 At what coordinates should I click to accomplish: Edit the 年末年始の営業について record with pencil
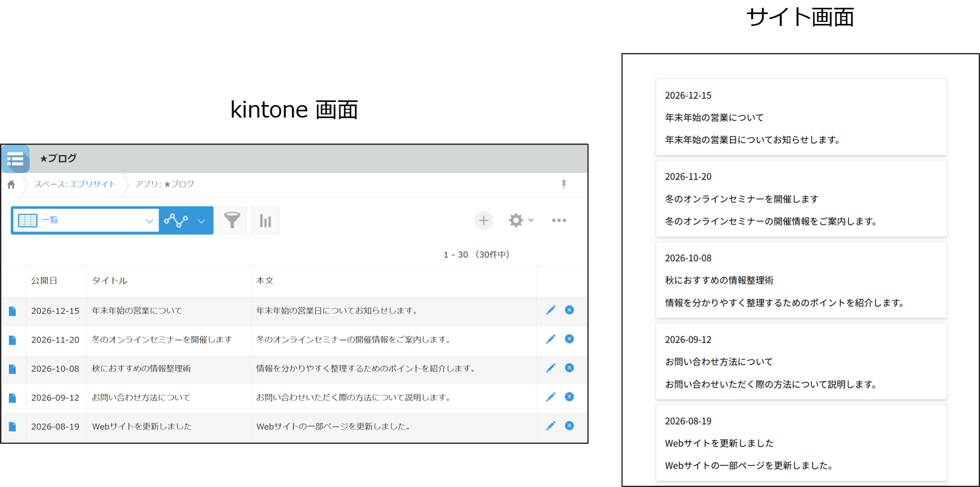550,310
